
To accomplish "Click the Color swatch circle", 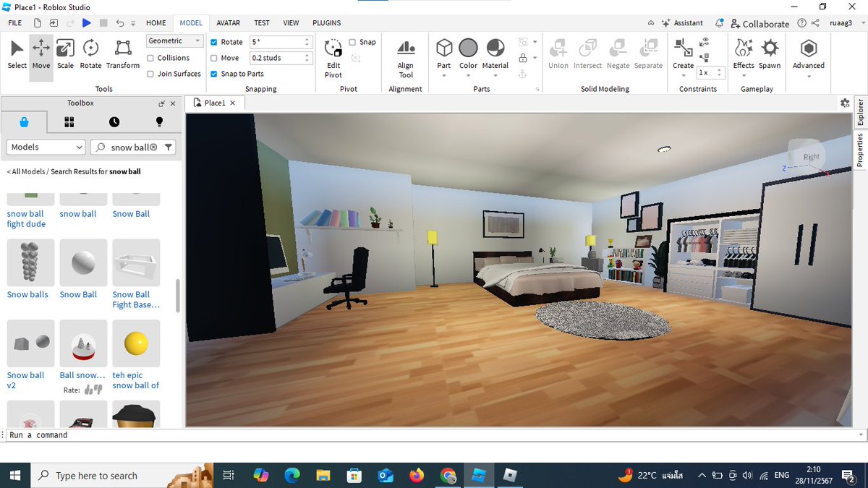I will point(468,48).
